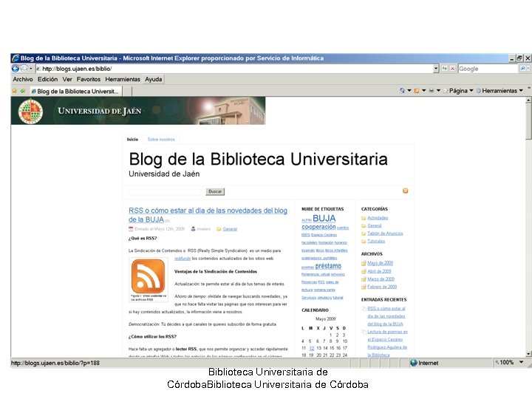Click the scrollbar down arrow
The image size is (532, 399).
528,354
